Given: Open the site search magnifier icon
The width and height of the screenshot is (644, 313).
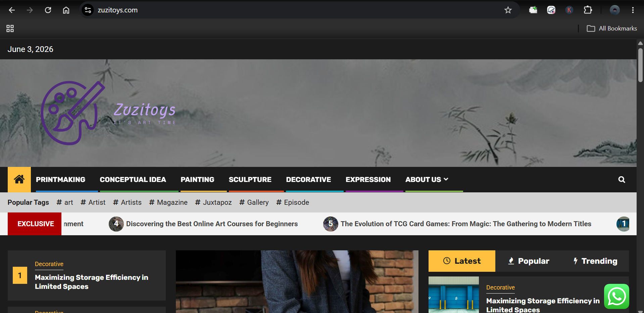Looking at the screenshot, I should [x=622, y=180].
